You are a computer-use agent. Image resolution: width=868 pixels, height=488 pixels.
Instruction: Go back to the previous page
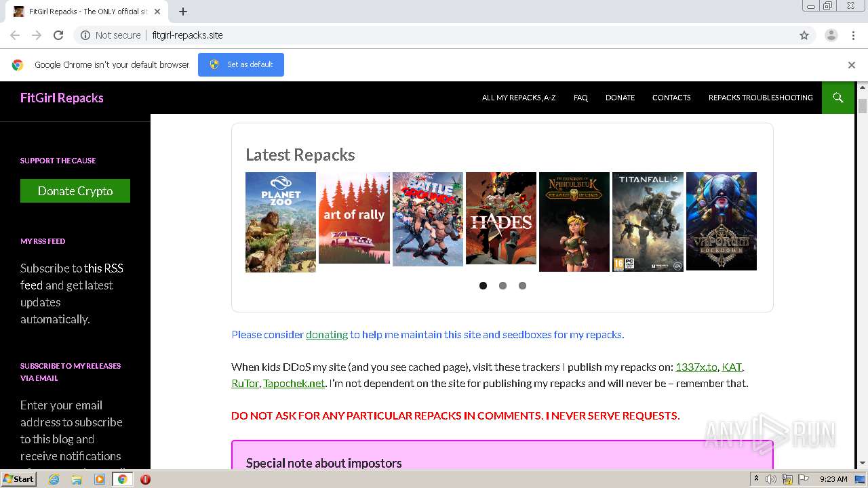pyautogui.click(x=15, y=35)
